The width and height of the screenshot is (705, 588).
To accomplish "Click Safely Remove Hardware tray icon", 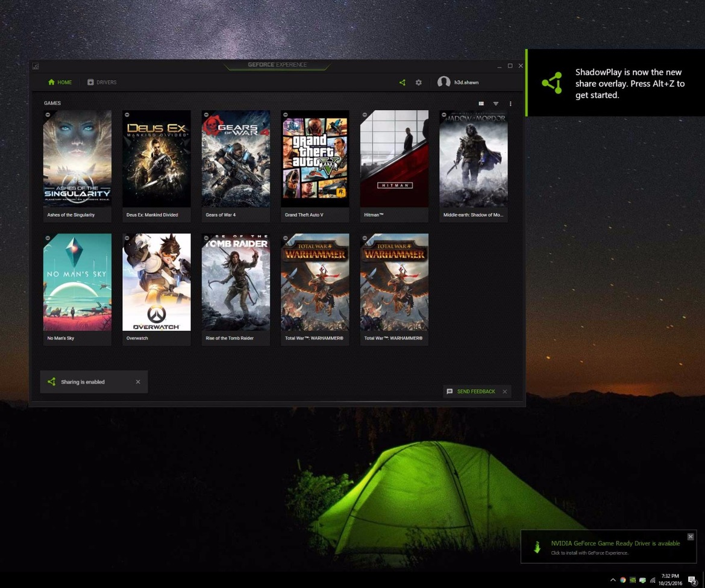I will pyautogui.click(x=642, y=580).
